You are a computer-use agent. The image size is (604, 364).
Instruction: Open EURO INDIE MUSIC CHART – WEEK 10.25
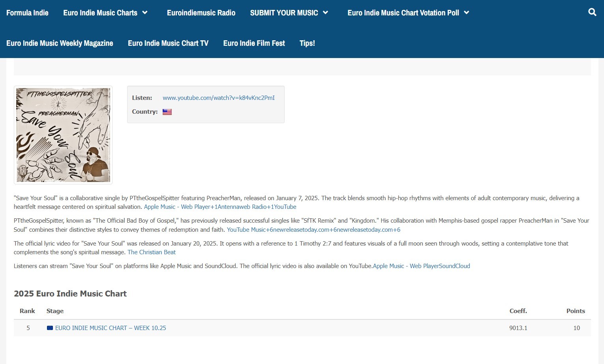[x=111, y=328]
